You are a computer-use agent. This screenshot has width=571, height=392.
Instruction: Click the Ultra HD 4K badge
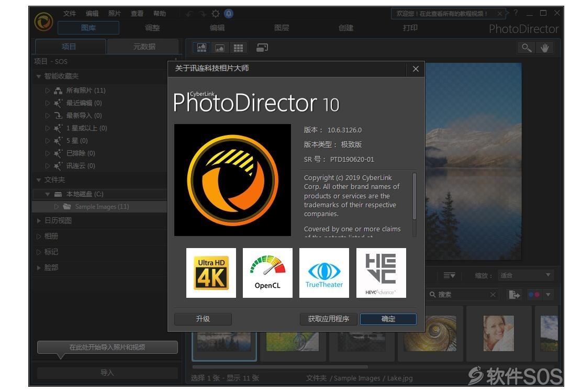211,273
